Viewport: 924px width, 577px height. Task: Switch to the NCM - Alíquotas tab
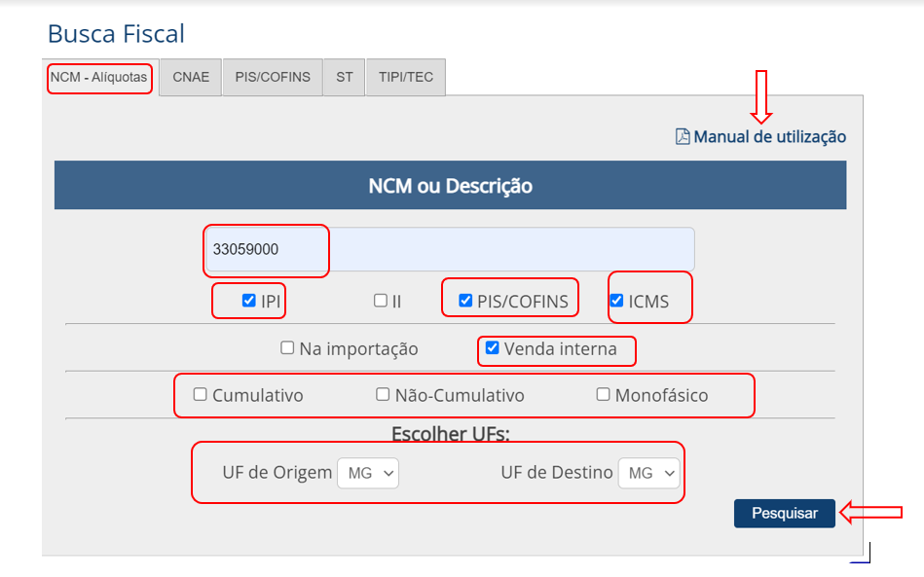pos(99,78)
